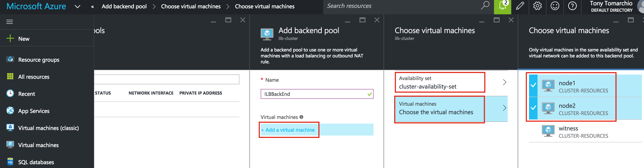Select the witness virtual machine

coord(585,131)
